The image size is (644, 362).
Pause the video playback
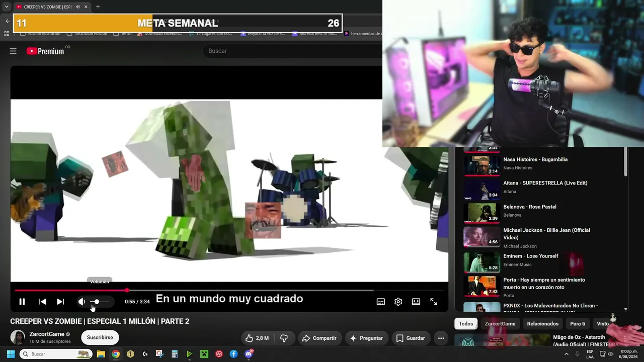[x=22, y=302]
